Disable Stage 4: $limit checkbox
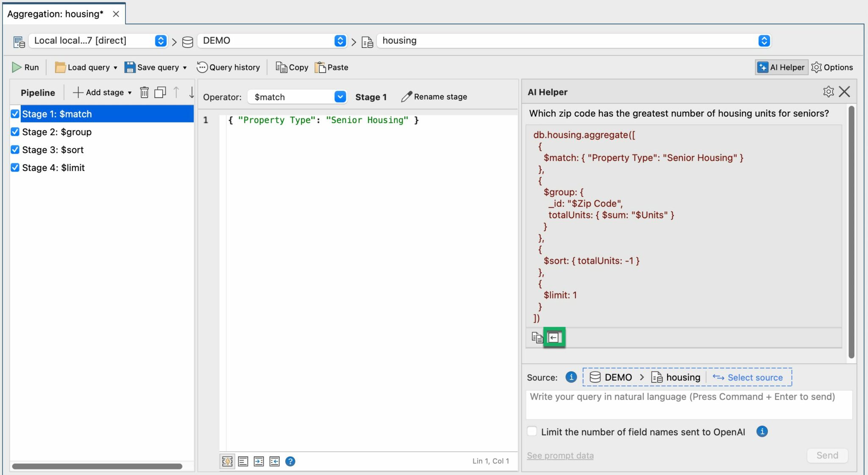This screenshot has width=868, height=475. click(x=15, y=168)
